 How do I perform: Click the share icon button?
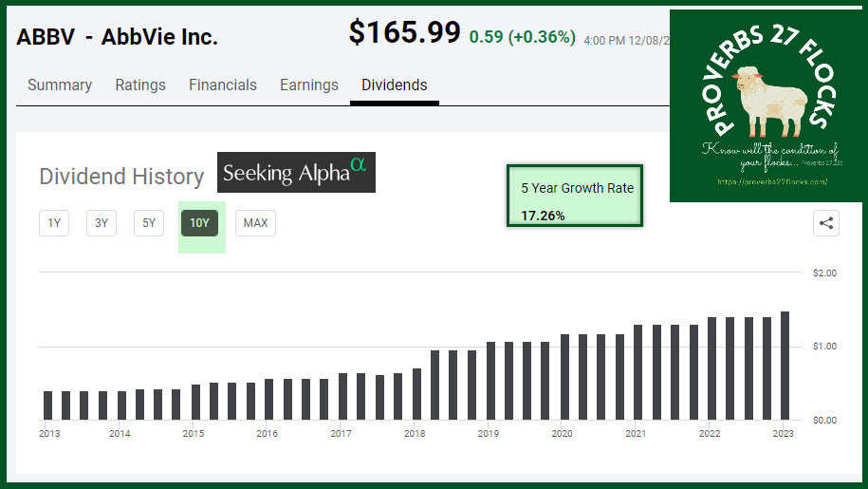pos(826,224)
